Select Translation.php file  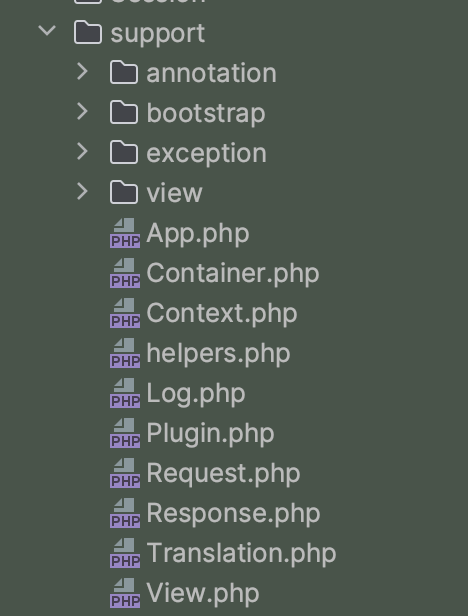(241, 553)
